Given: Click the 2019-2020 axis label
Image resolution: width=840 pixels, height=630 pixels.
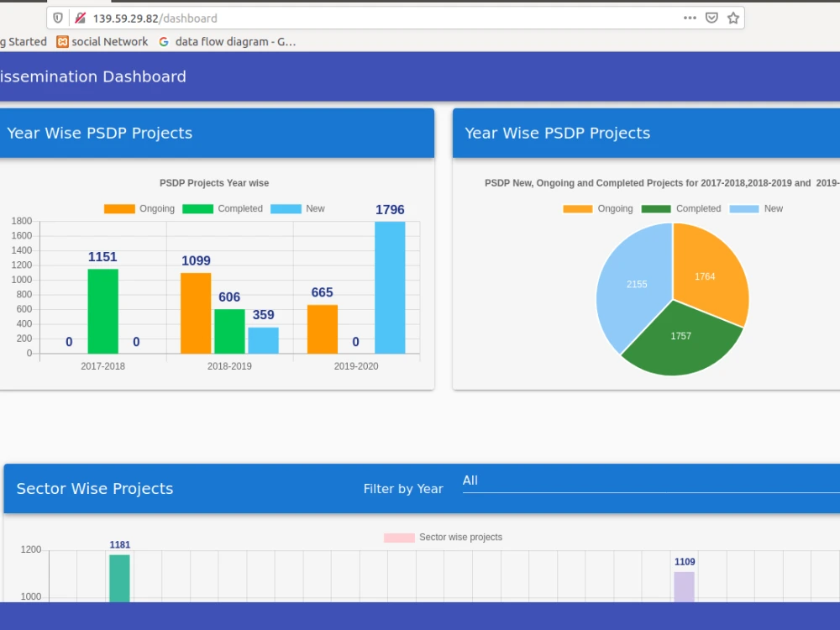Looking at the screenshot, I should [x=356, y=366].
